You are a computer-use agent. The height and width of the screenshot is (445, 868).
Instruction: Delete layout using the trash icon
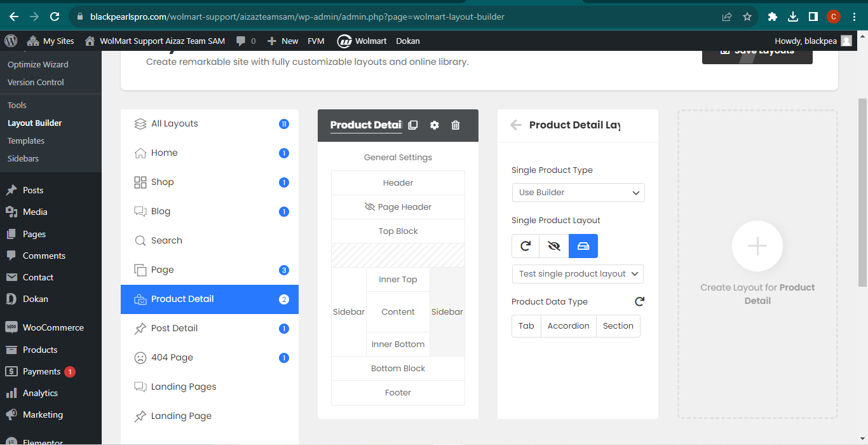pyautogui.click(x=456, y=125)
